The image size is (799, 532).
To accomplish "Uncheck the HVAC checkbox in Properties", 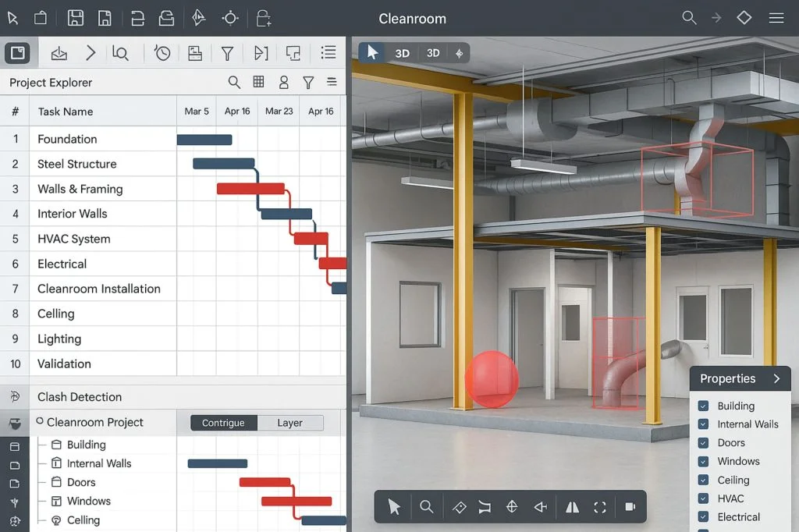I will [x=703, y=498].
